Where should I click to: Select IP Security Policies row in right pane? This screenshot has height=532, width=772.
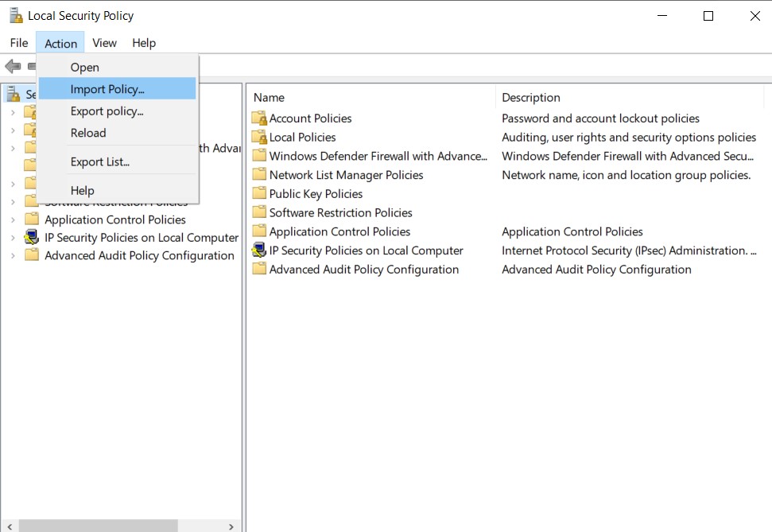[366, 250]
